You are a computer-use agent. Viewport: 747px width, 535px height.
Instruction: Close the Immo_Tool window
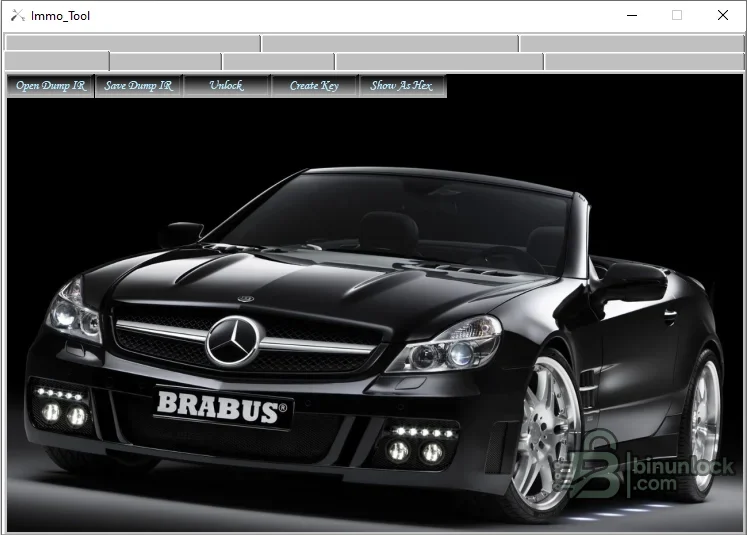(x=722, y=15)
